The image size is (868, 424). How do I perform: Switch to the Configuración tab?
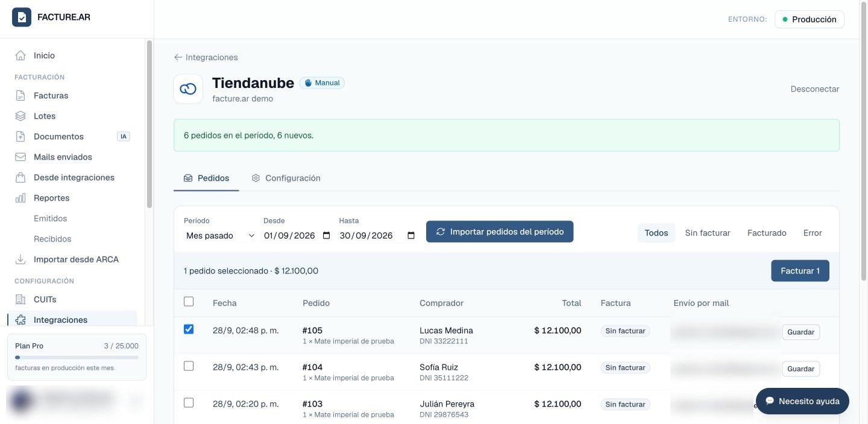286,178
